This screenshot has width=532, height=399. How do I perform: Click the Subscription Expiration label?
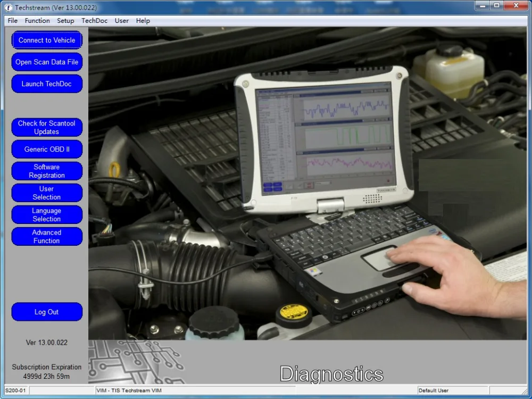47,367
